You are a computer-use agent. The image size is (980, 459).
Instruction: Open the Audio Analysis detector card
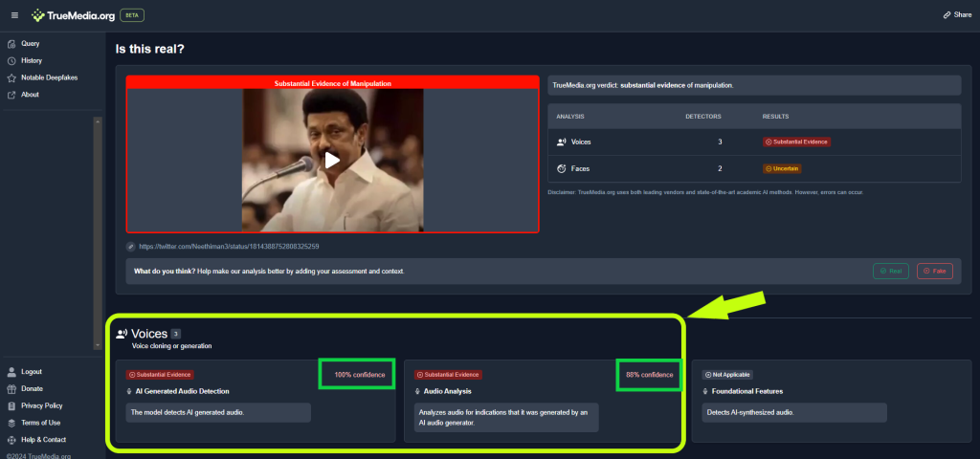542,401
